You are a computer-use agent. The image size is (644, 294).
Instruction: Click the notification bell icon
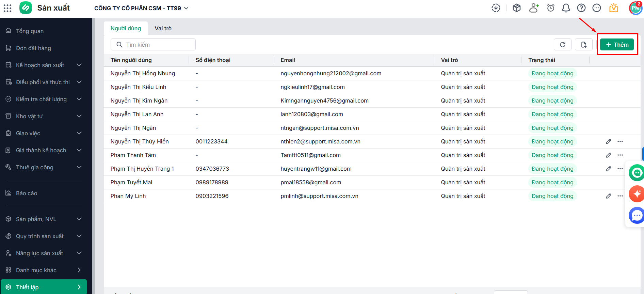click(566, 8)
